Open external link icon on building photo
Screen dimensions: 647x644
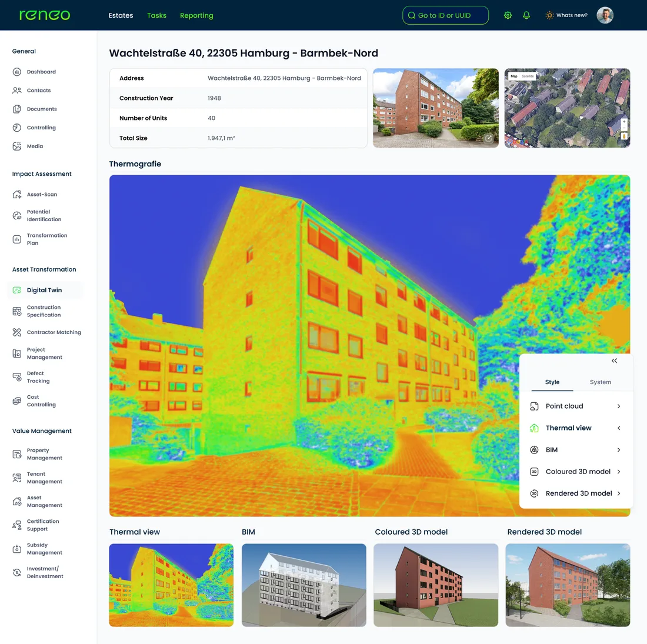pyautogui.click(x=489, y=138)
